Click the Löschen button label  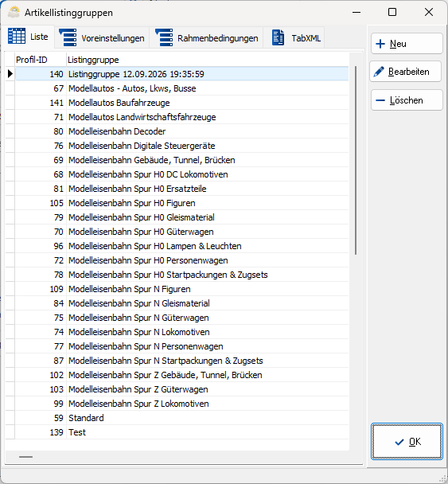click(x=406, y=100)
